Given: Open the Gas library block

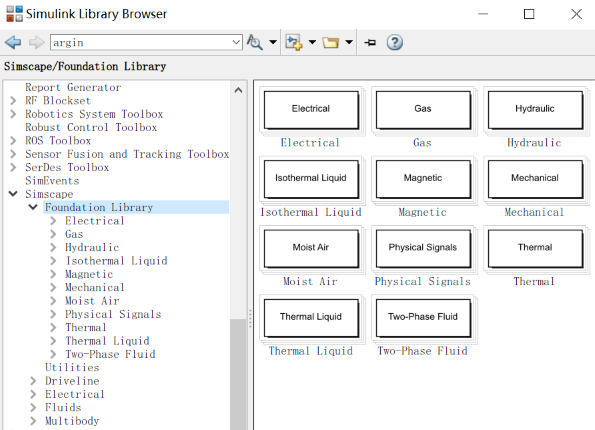Looking at the screenshot, I should (423, 110).
